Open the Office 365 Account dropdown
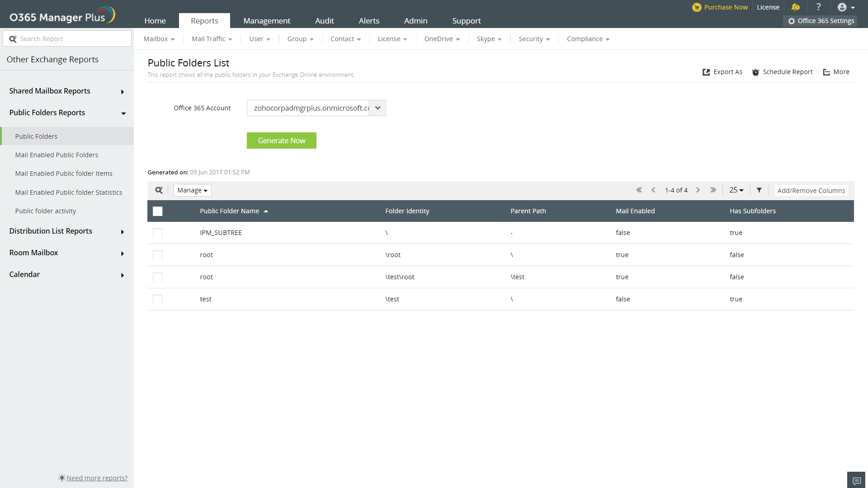 tap(377, 108)
